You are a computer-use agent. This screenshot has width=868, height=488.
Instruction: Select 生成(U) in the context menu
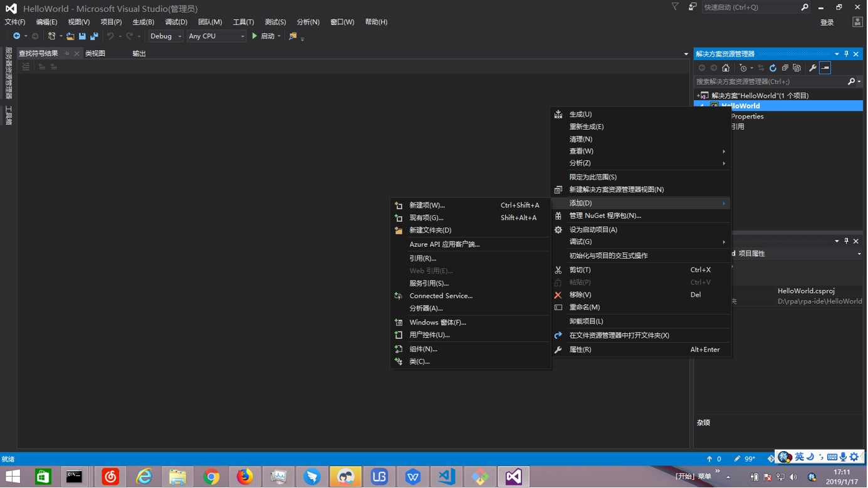641,115
